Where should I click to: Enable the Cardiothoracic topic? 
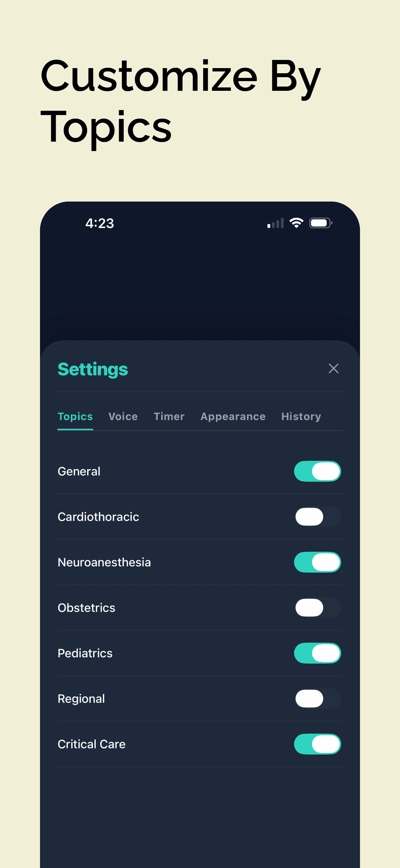[317, 517]
